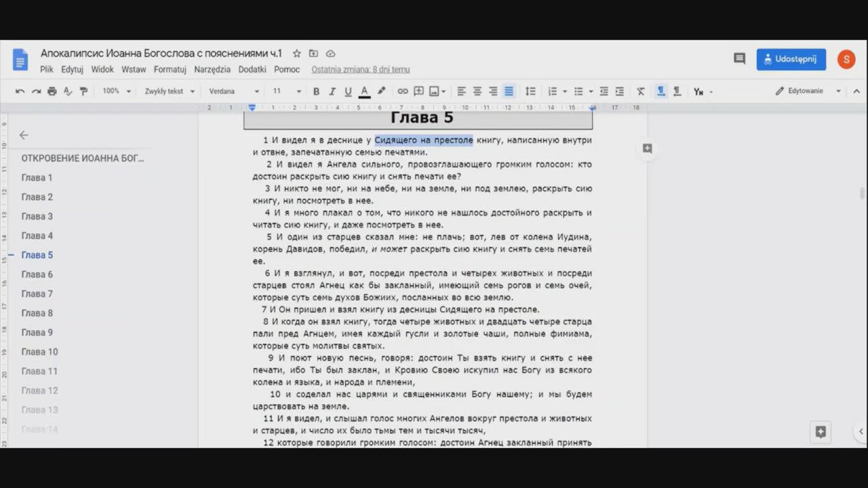Select the Paint format roller icon
Viewport: 868px width, 488px height.
(x=84, y=91)
